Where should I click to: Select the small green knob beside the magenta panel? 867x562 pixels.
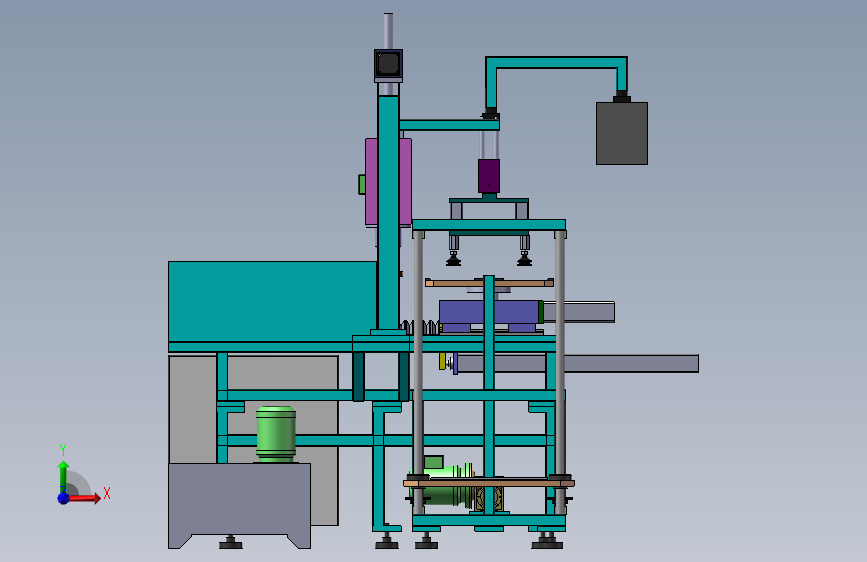(362, 184)
